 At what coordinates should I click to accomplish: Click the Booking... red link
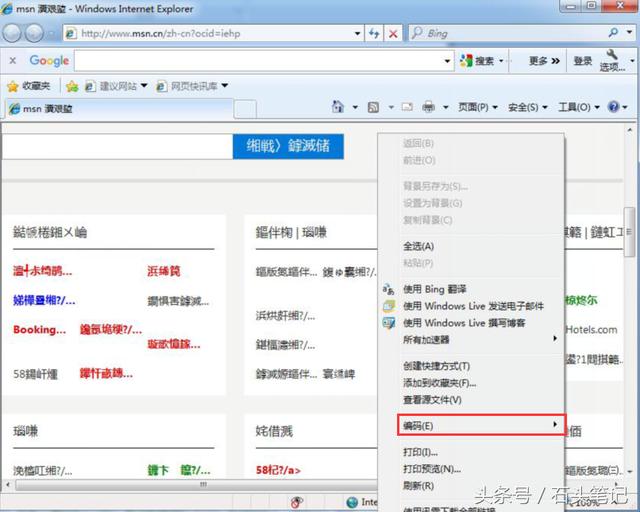click(x=40, y=329)
